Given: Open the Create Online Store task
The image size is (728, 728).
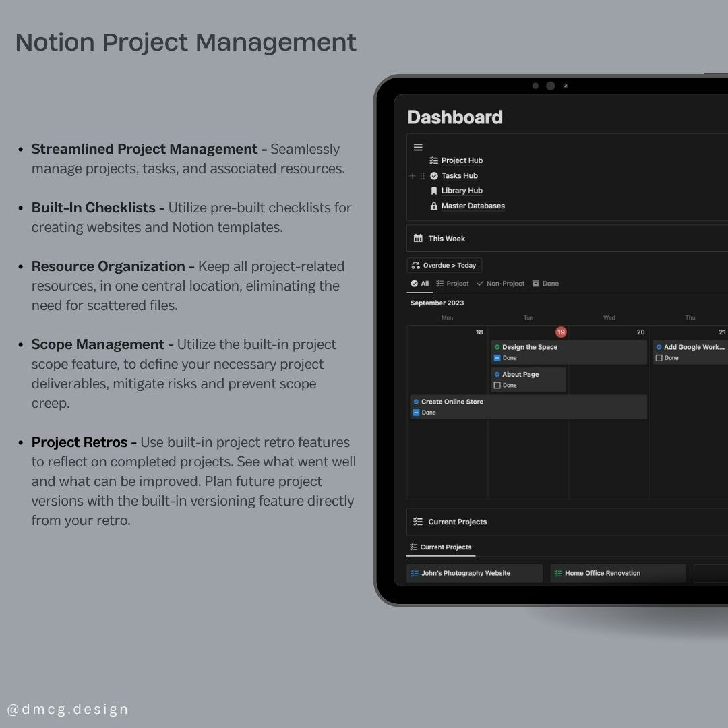Looking at the screenshot, I should (528, 406).
